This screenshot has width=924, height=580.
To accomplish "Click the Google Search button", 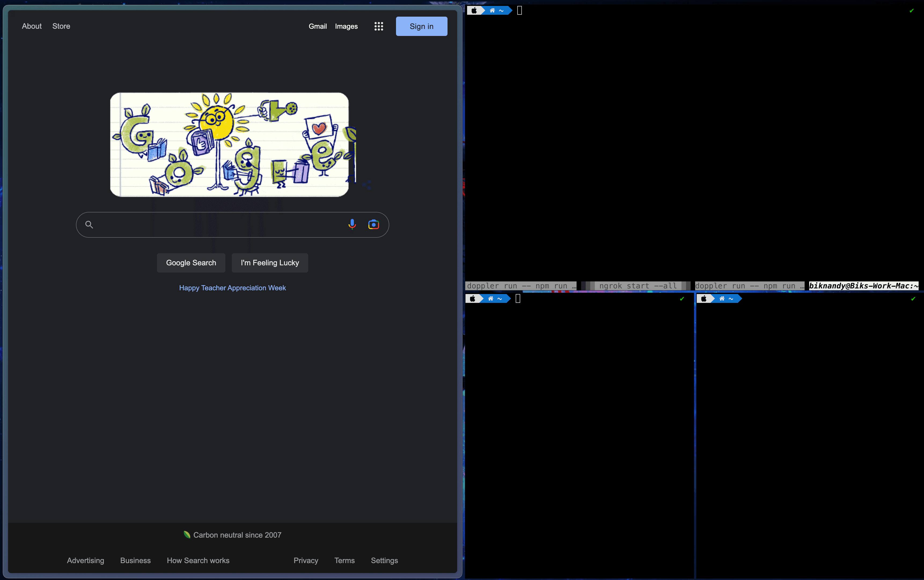I will pos(191,263).
